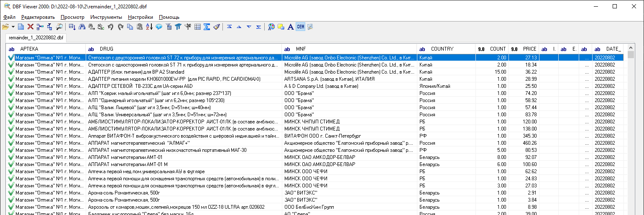Viewport: 644px width, 215px height.
Task: Toggle the checkmark on the Аэрозоль от комаров row
Action: click(11, 207)
